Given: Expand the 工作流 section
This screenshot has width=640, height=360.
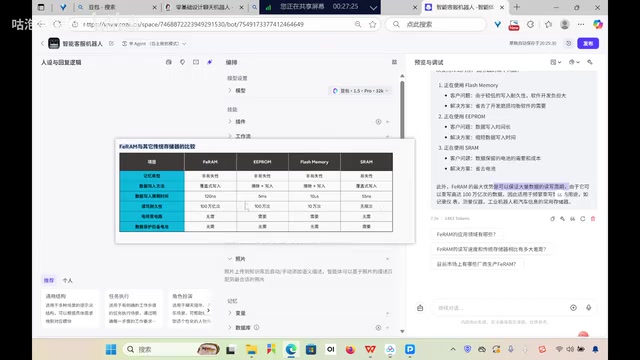Looking at the screenshot, I should click(x=230, y=136).
